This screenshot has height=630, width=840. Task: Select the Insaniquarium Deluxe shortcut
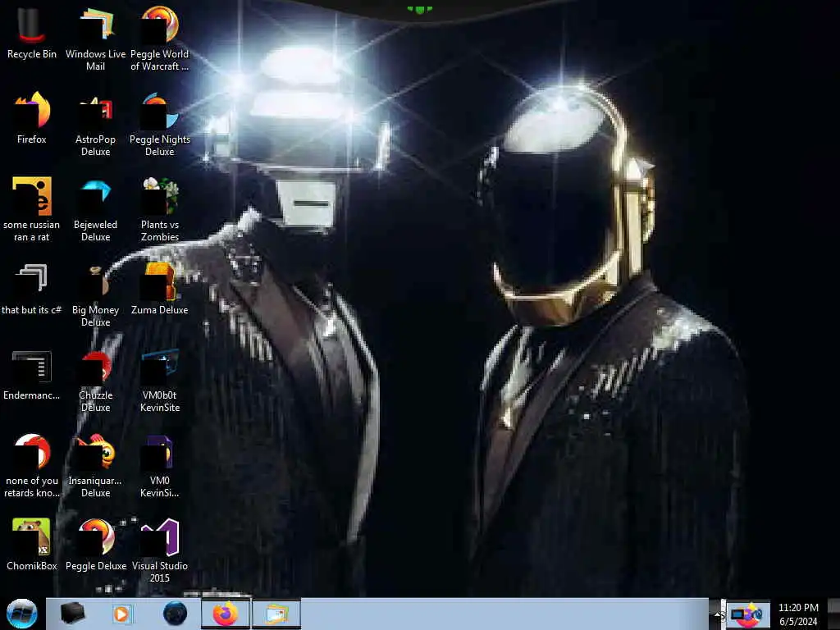coord(95,465)
